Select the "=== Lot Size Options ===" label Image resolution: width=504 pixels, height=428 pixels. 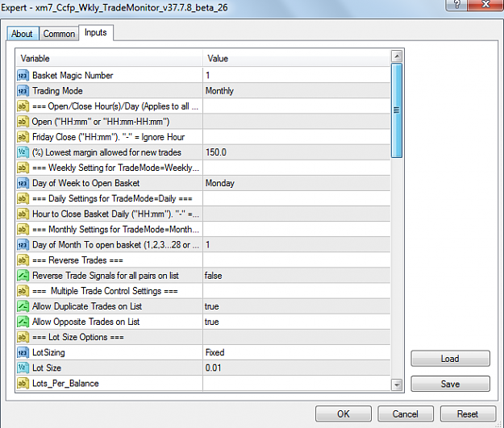tap(78, 338)
